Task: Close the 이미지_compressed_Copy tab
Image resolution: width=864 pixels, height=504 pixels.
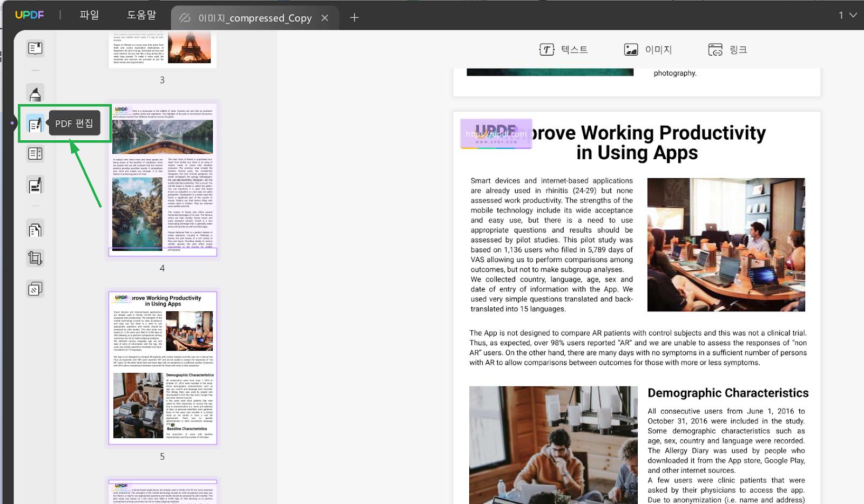Action: click(x=325, y=18)
